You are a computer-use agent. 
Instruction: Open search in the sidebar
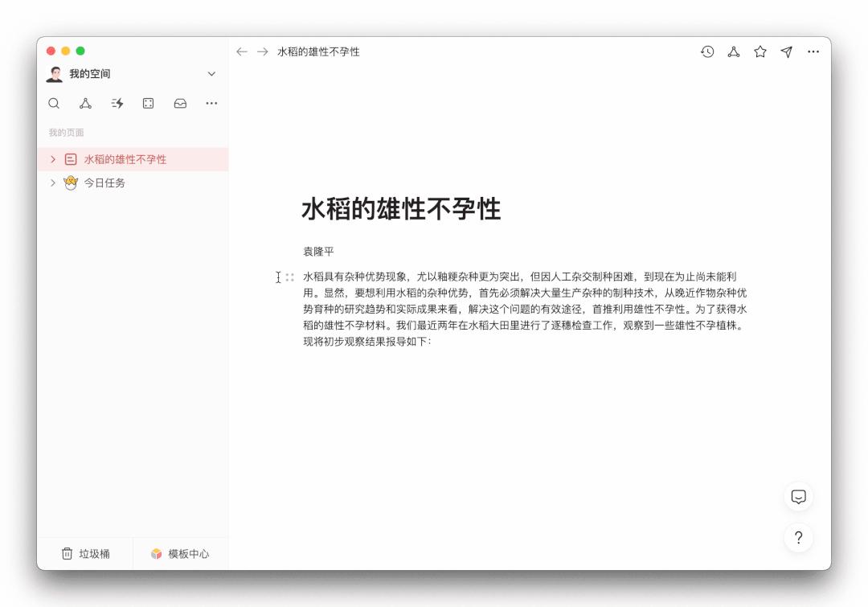pyautogui.click(x=54, y=103)
